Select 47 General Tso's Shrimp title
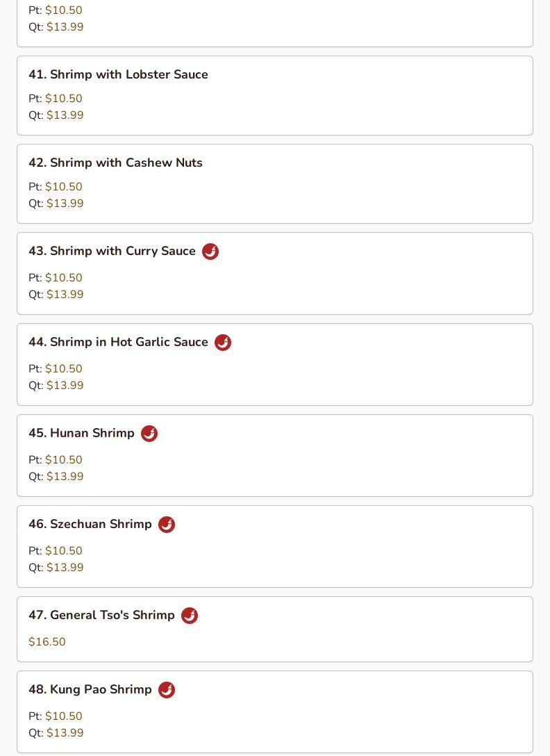The width and height of the screenshot is (550, 756). pyautogui.click(x=101, y=615)
